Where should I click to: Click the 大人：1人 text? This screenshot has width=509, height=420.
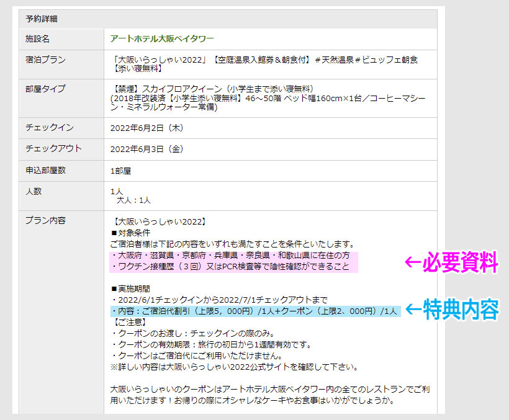tap(133, 200)
